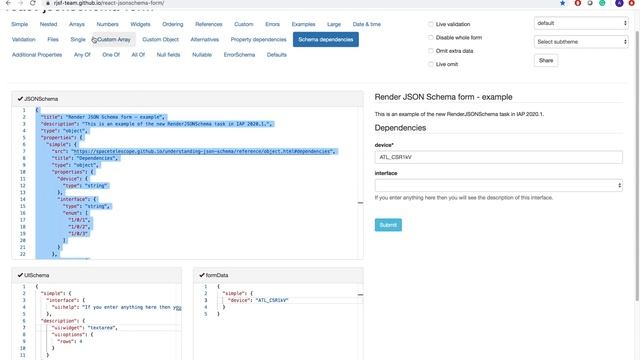
Task: Switch to the Alternatives tab
Action: (204, 40)
